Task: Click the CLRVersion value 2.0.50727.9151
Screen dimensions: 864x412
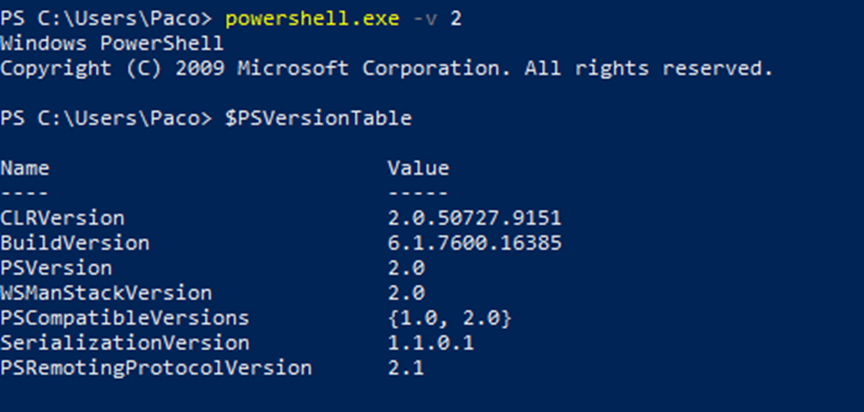Action: [x=474, y=218]
